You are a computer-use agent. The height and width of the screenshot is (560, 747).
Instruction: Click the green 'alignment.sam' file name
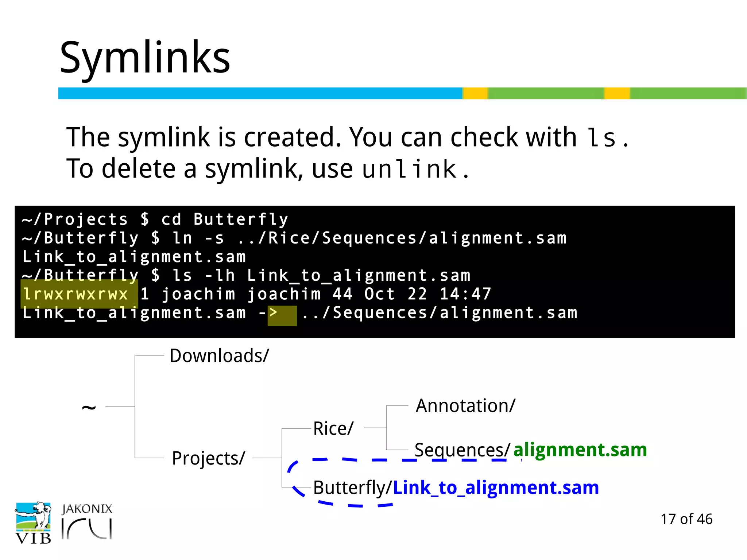click(x=580, y=450)
